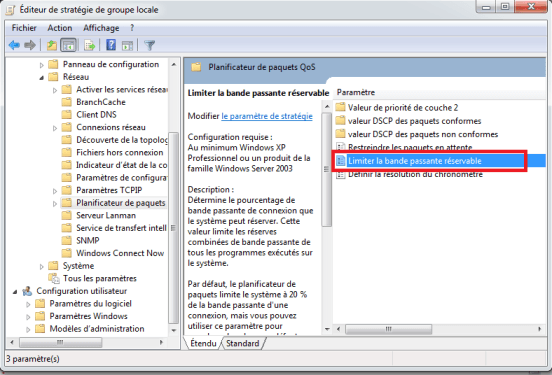
Task: Expand the Système tree node
Action: (x=42, y=267)
